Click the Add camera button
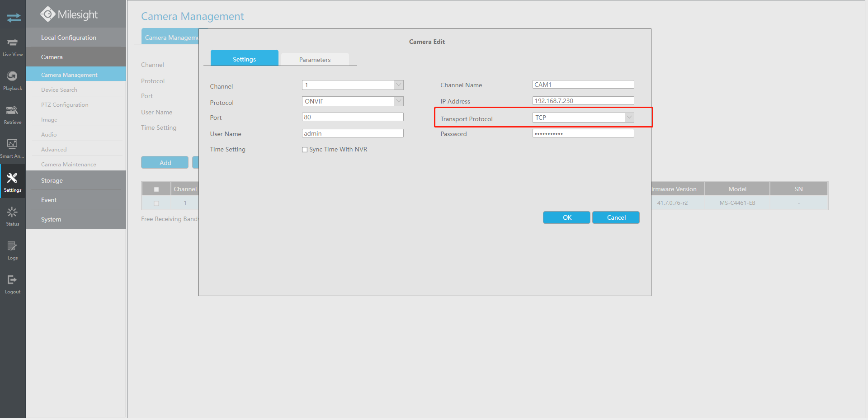Screen dimensions: 868x420 pos(165,163)
